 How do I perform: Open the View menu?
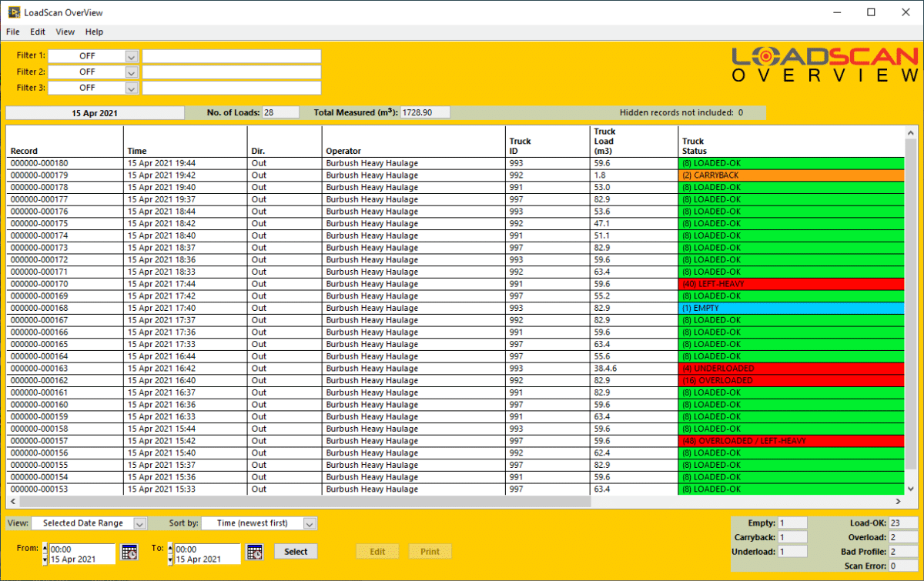click(65, 32)
